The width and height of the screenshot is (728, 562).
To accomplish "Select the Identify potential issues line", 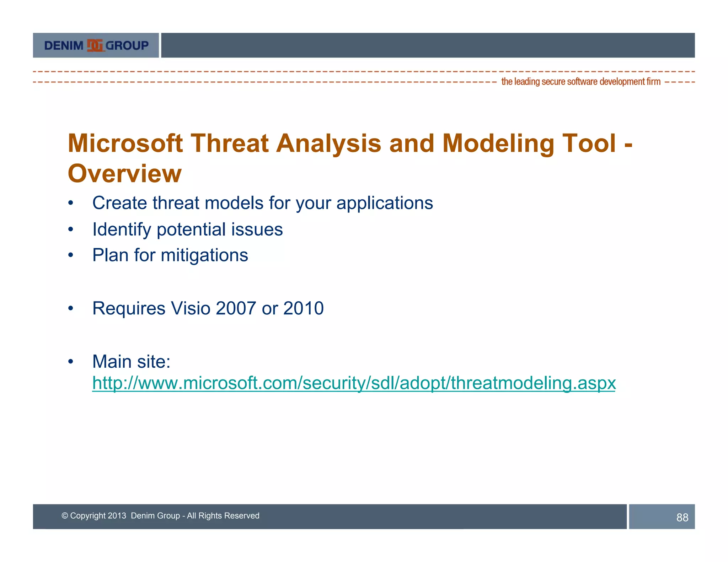I will [x=187, y=229].
